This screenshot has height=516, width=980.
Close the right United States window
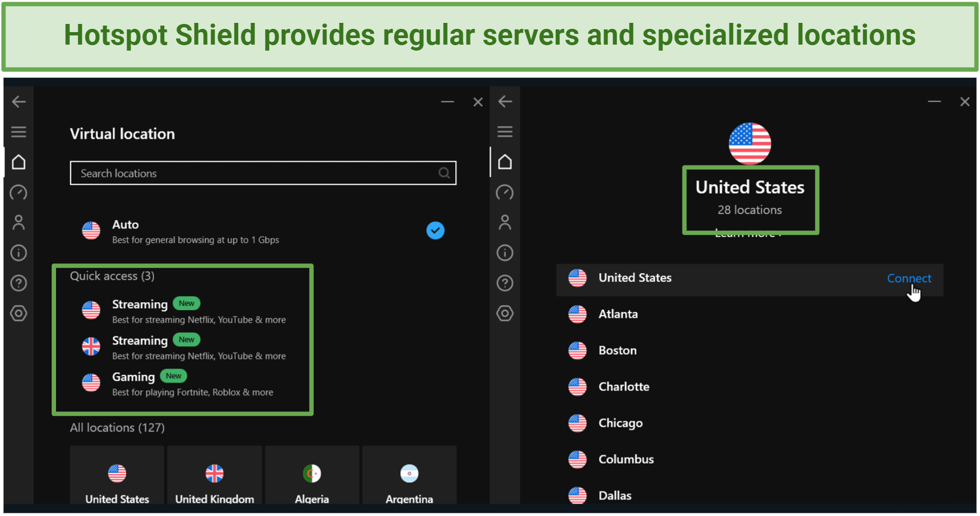[965, 102]
